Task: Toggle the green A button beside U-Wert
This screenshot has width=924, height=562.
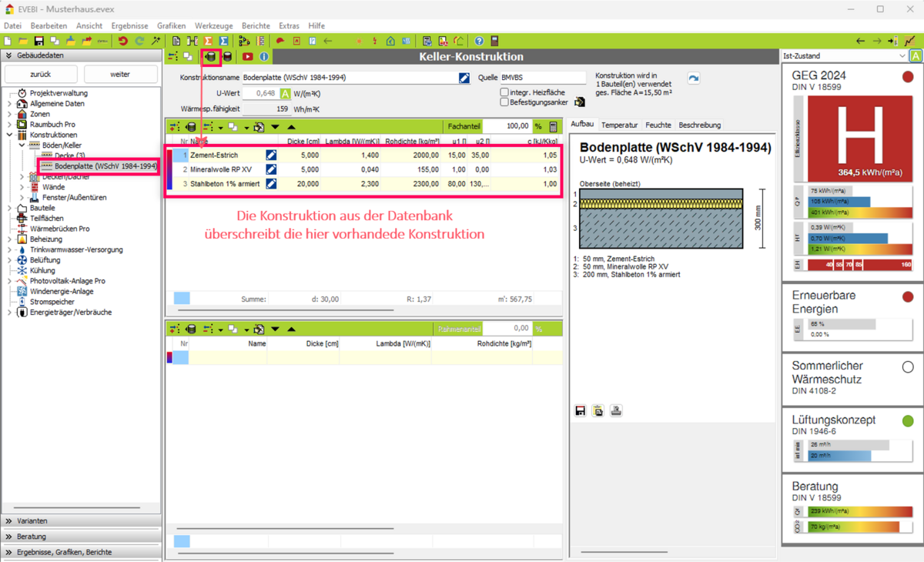Action: click(285, 93)
